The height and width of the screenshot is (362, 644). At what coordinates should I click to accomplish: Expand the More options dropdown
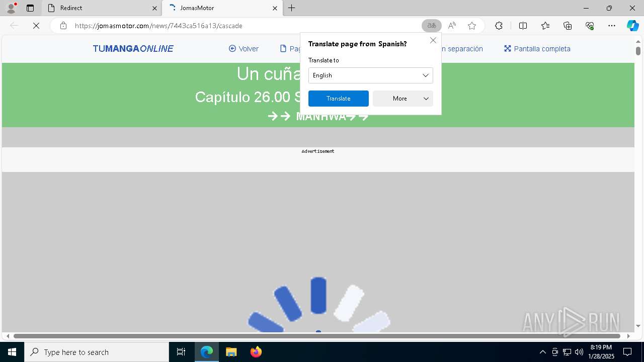point(403,99)
